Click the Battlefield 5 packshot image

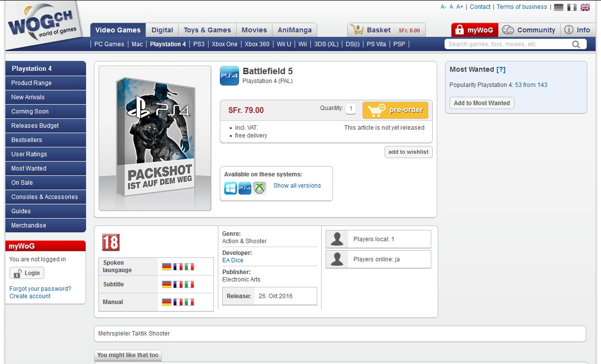click(x=155, y=138)
